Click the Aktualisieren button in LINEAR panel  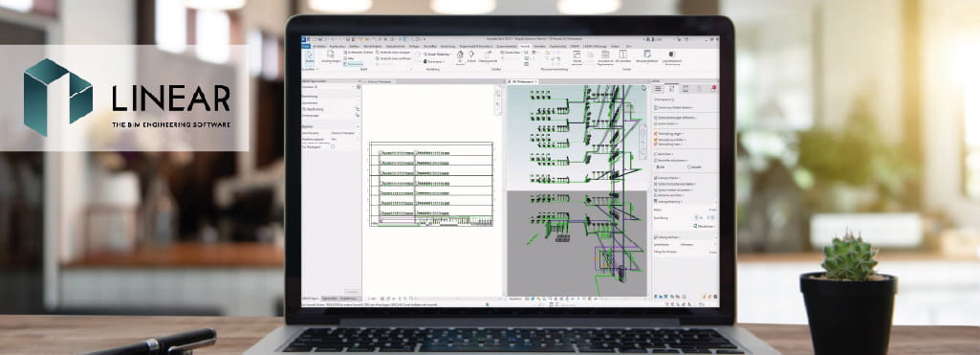(x=704, y=226)
